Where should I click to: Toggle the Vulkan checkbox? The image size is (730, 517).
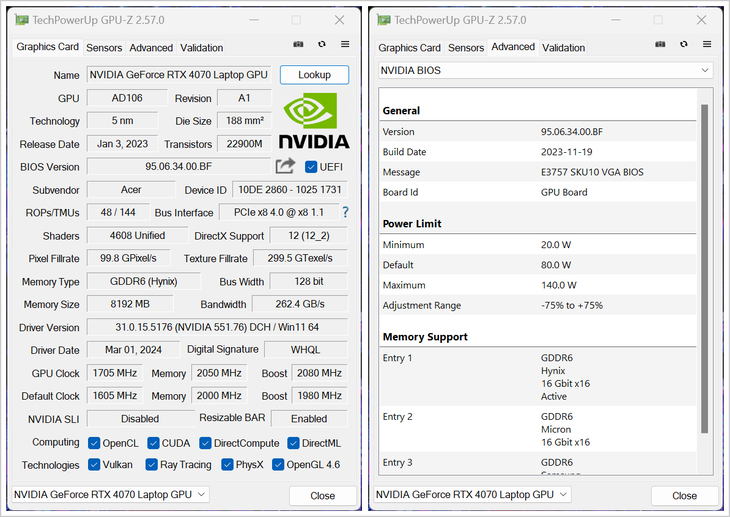tap(94, 464)
